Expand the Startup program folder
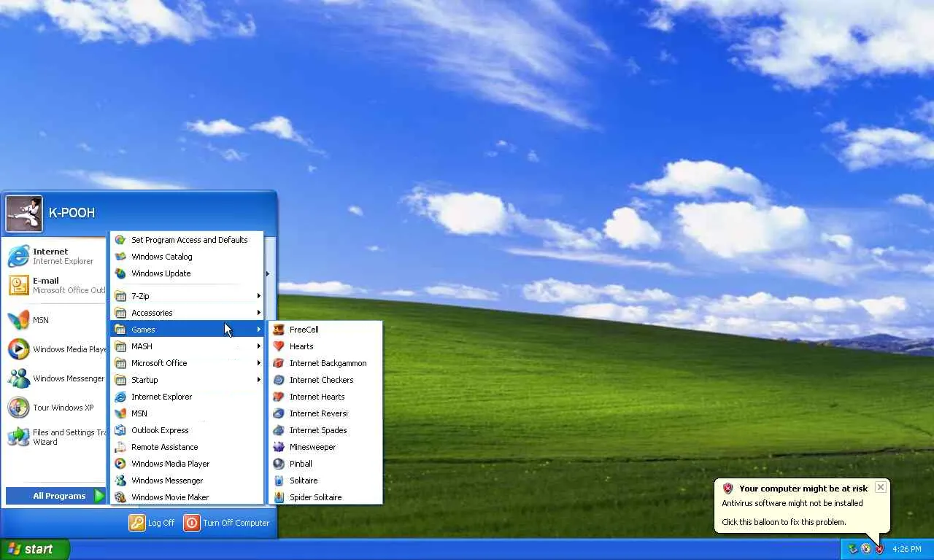 point(187,380)
